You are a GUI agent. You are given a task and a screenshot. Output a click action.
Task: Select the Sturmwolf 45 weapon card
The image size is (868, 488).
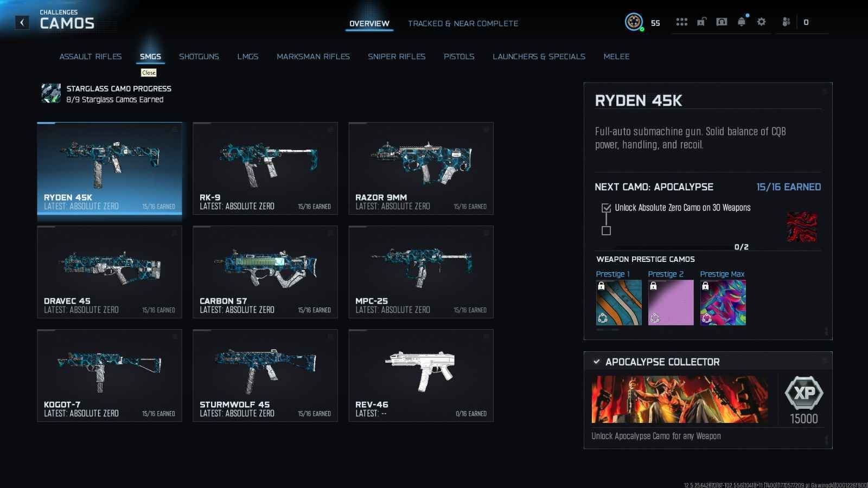[265, 375]
